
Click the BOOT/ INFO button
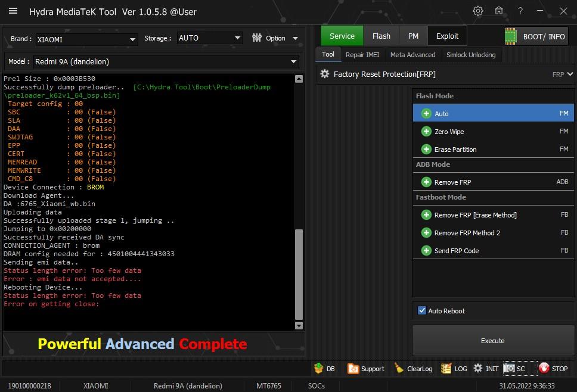point(535,36)
